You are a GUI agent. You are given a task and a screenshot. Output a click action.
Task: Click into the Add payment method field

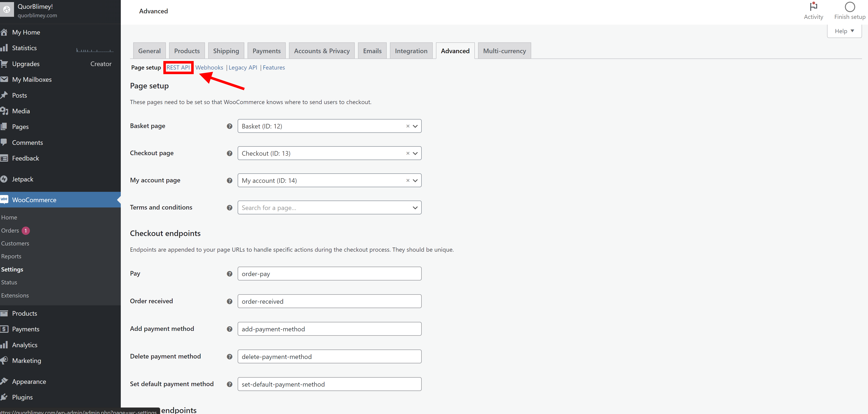pos(329,329)
